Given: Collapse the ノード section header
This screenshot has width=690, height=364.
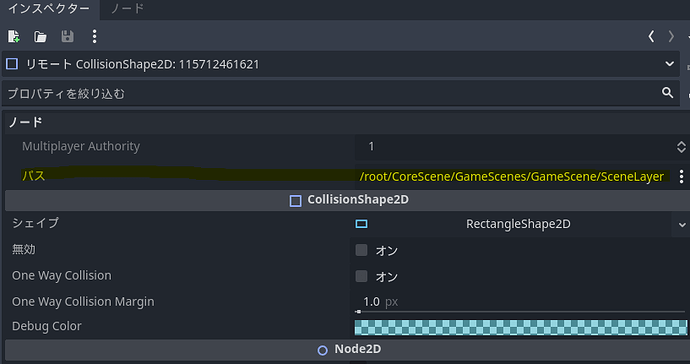Looking at the screenshot, I should click(x=348, y=122).
